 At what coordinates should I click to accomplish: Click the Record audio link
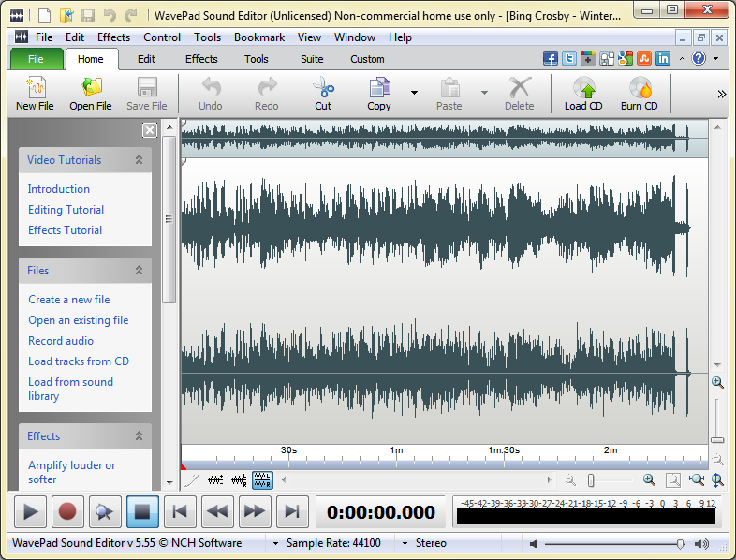tap(61, 341)
